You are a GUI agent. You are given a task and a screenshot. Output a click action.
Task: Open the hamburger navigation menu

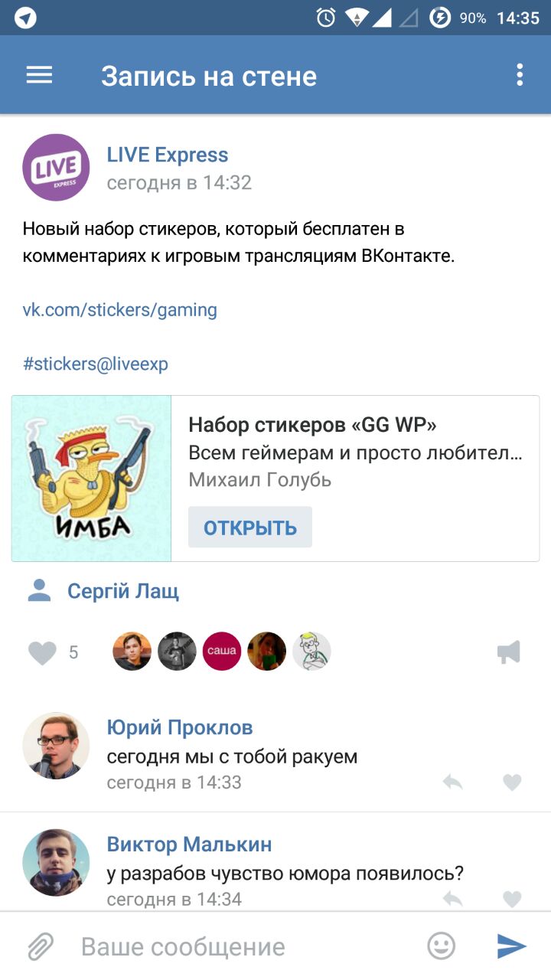coord(39,75)
